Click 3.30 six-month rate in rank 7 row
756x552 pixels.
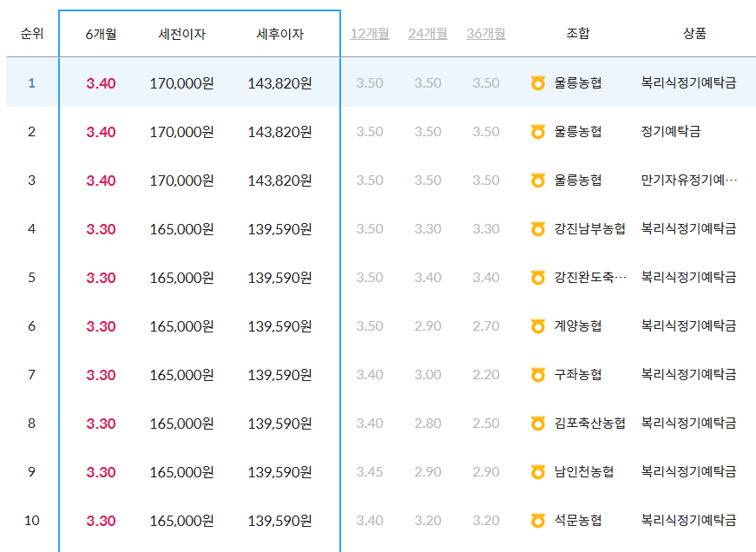101,375
